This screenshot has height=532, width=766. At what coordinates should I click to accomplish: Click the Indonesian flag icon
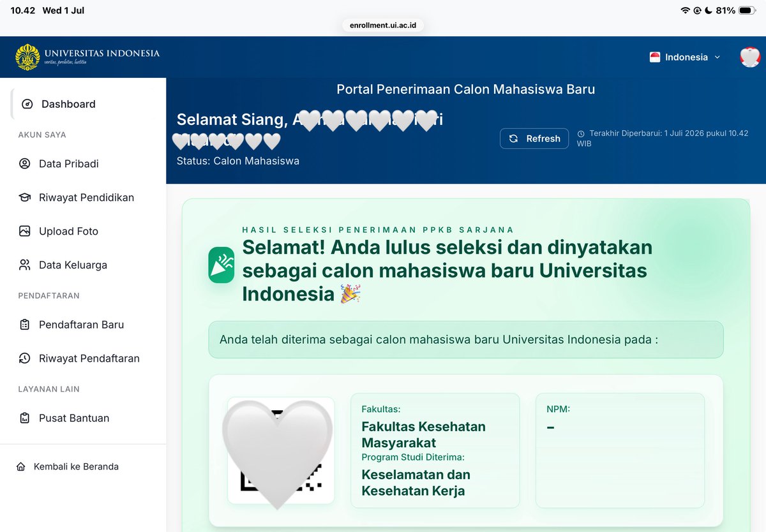[x=654, y=57]
